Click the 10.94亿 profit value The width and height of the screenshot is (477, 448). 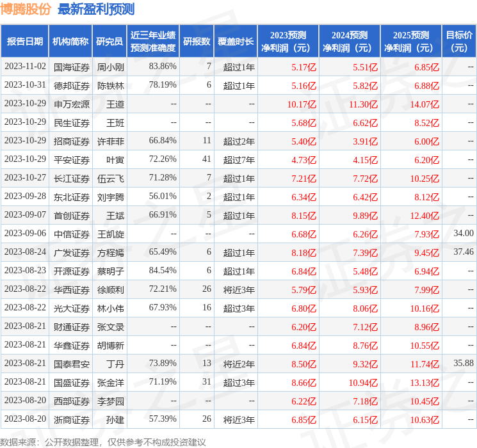363,383
